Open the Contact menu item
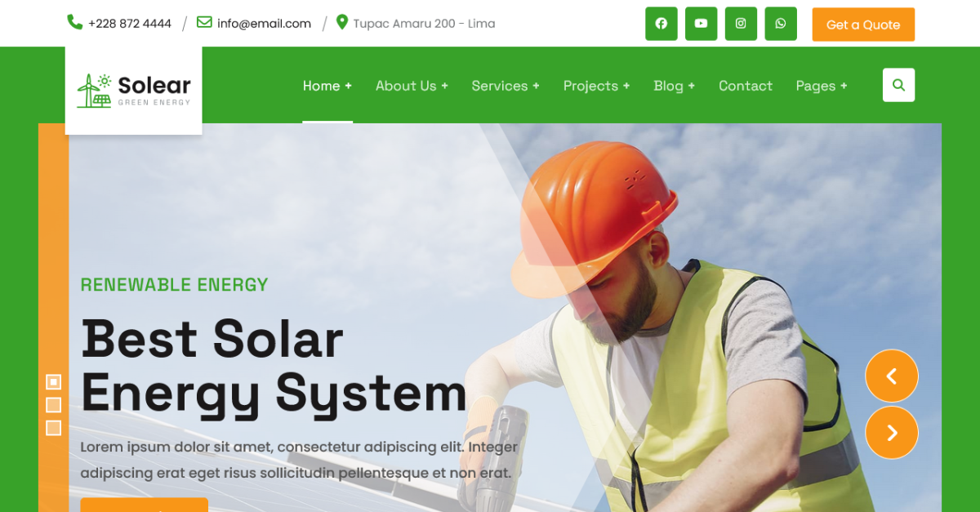Viewport: 980px width, 512px height. coord(746,86)
